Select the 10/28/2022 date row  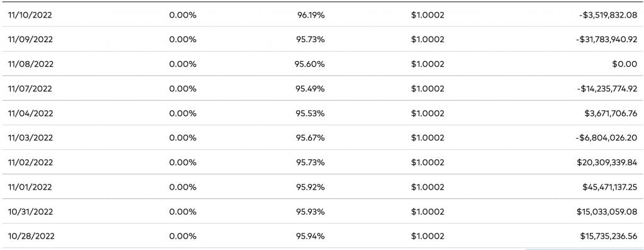(322, 236)
